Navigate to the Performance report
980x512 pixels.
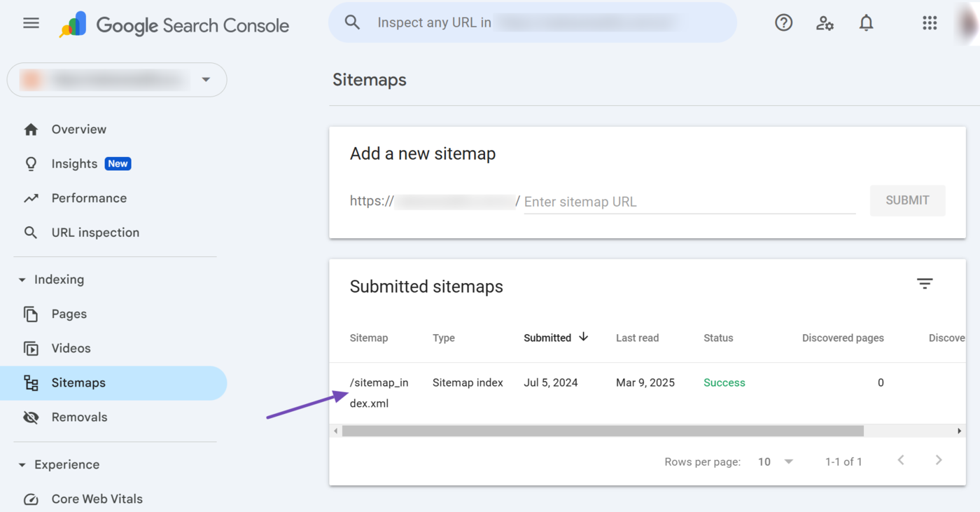pyautogui.click(x=89, y=198)
